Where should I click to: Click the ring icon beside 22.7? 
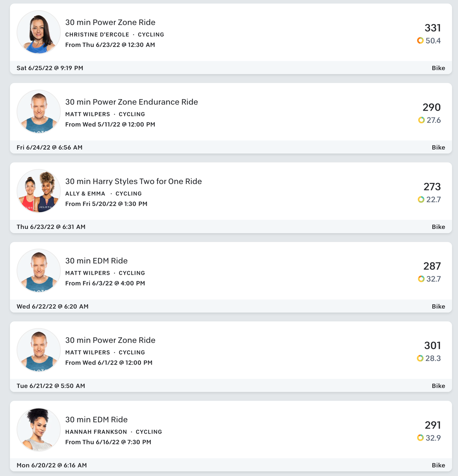coord(421,200)
